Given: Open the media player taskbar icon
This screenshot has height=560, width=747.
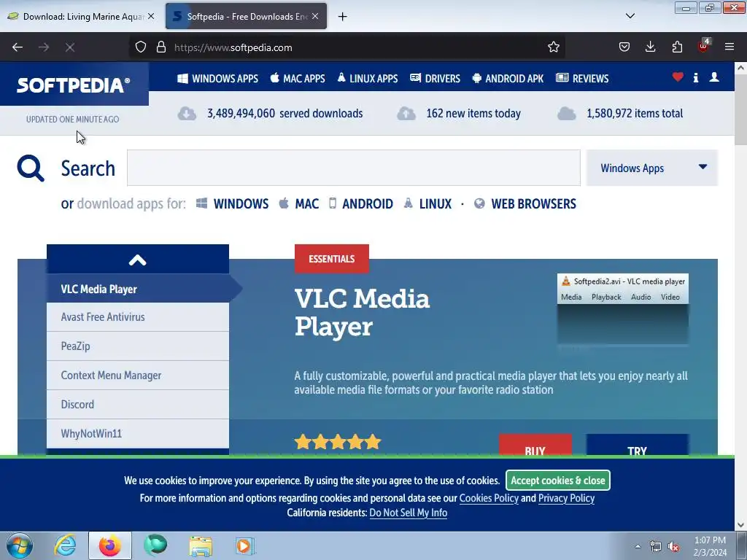Looking at the screenshot, I should tap(245, 545).
